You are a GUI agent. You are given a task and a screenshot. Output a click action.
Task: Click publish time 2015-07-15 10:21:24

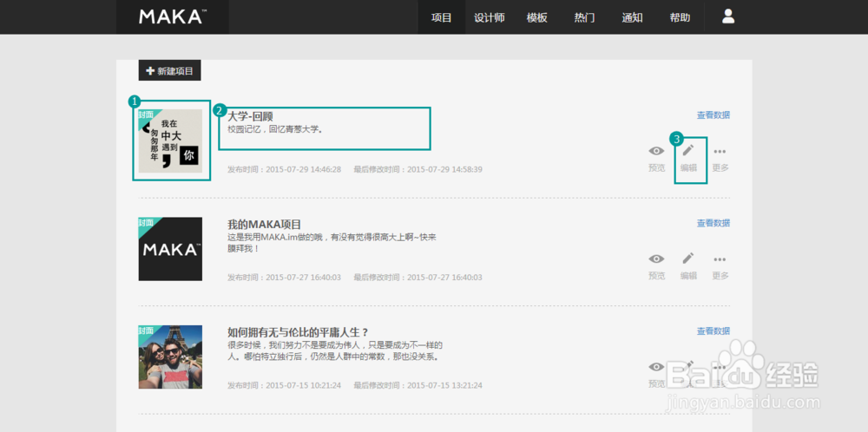click(284, 385)
